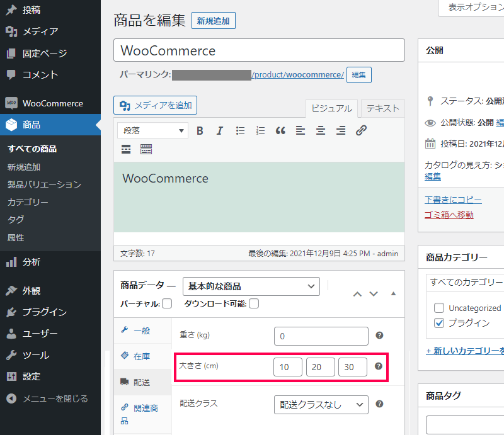The image size is (504, 435).
Task: Move 商品データ panel up with arrow
Action: 357,294
